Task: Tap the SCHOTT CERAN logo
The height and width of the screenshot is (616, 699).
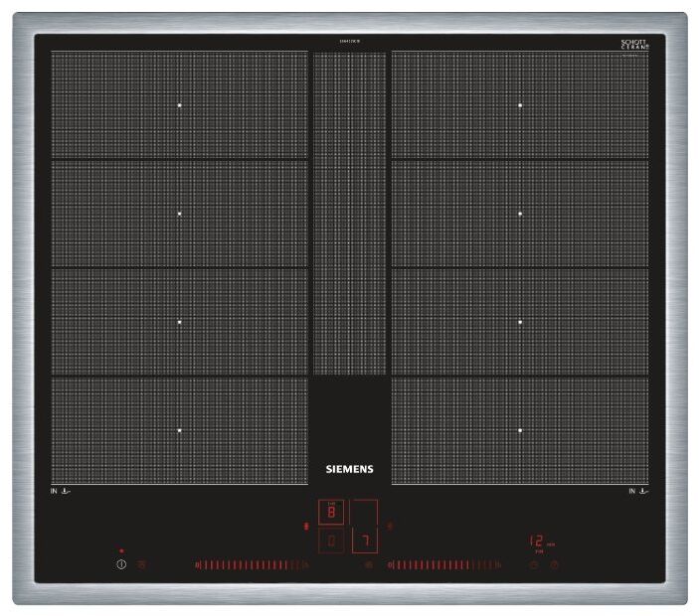Action: (x=632, y=45)
